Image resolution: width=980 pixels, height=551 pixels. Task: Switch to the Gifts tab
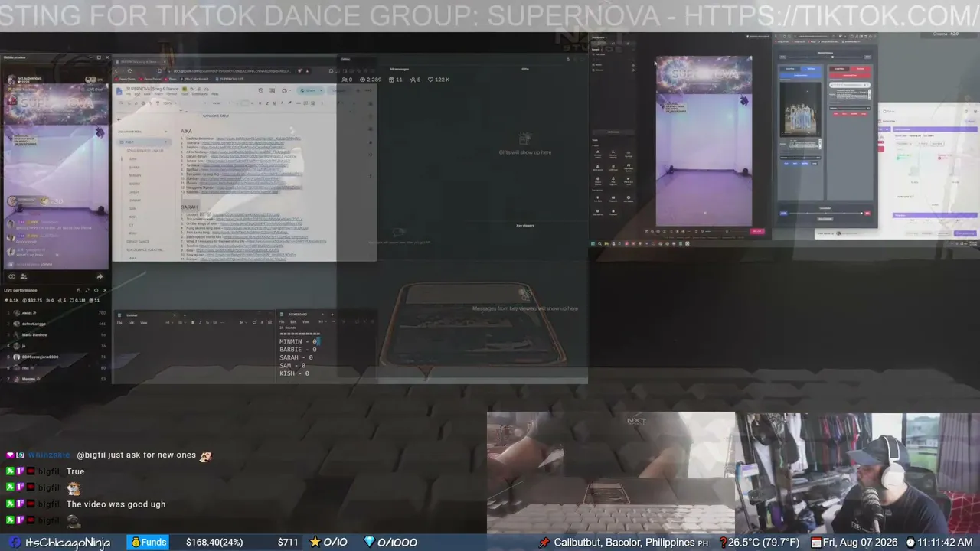click(x=525, y=69)
